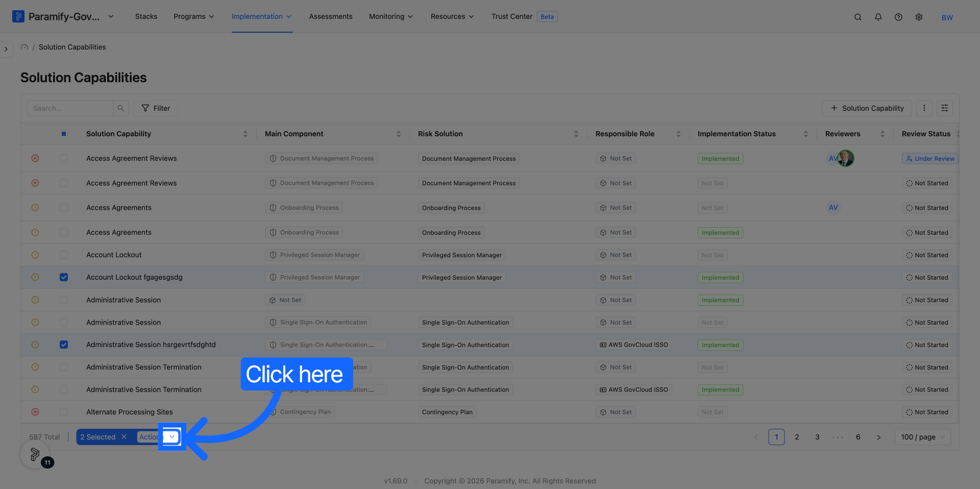
Task: Open the table column settings sliders icon
Action: click(x=945, y=108)
